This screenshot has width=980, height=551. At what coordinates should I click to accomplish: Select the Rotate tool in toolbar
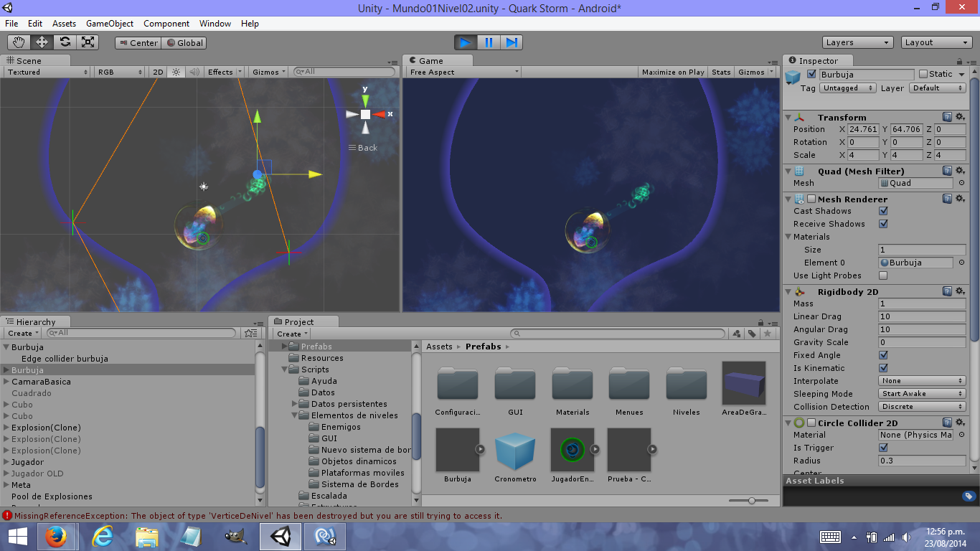click(x=65, y=42)
